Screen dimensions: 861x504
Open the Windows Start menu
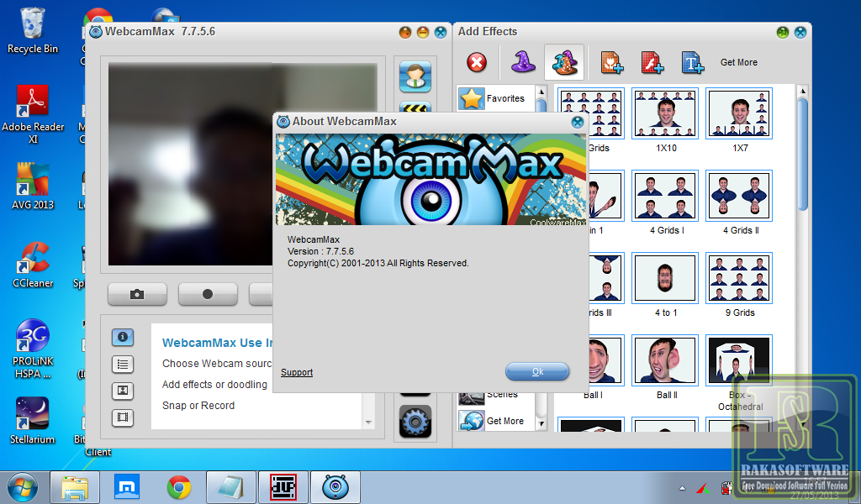[x=23, y=487]
